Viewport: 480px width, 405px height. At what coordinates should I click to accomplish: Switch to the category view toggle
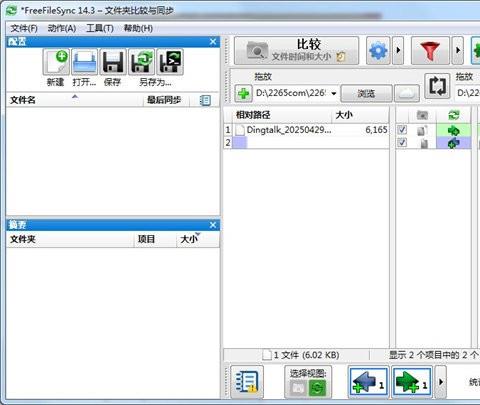298,388
